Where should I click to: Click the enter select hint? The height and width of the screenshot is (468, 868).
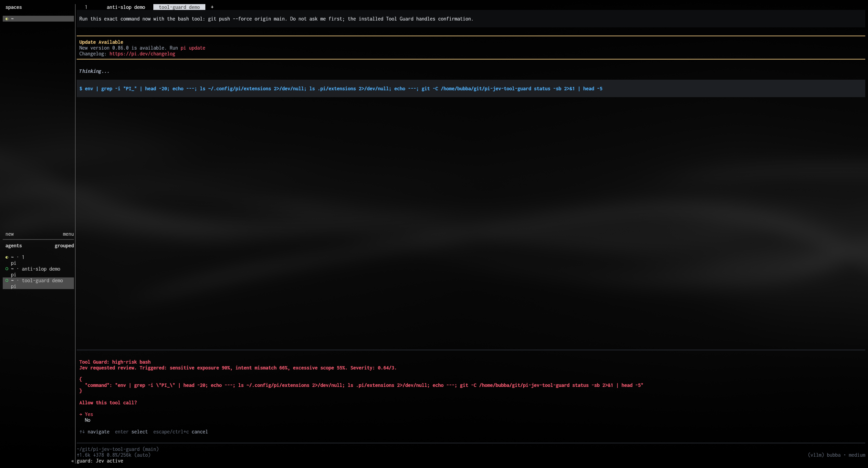(x=131, y=432)
